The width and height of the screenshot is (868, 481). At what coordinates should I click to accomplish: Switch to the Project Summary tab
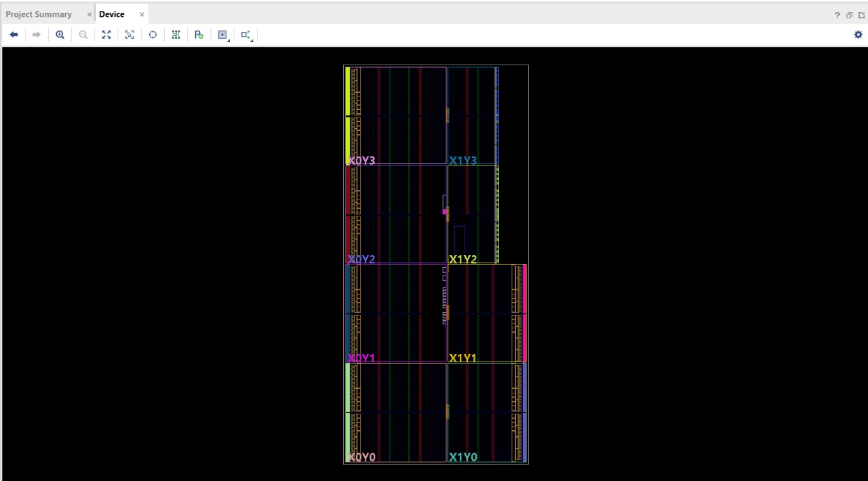click(39, 14)
